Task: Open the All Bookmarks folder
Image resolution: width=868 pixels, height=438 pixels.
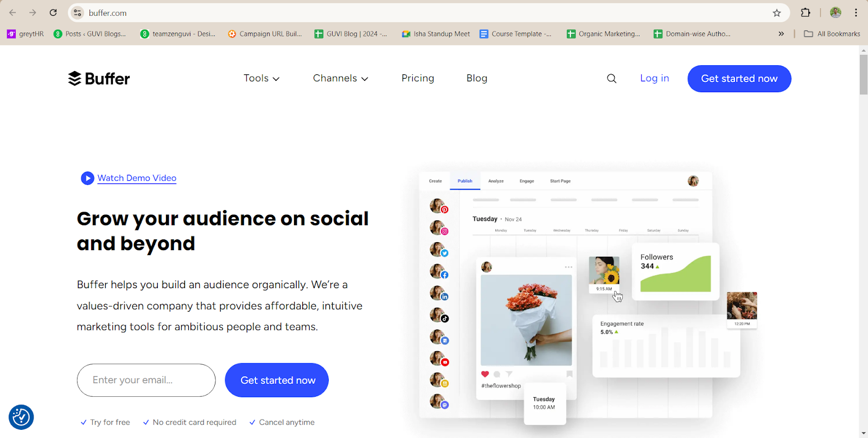Action: pos(832,34)
